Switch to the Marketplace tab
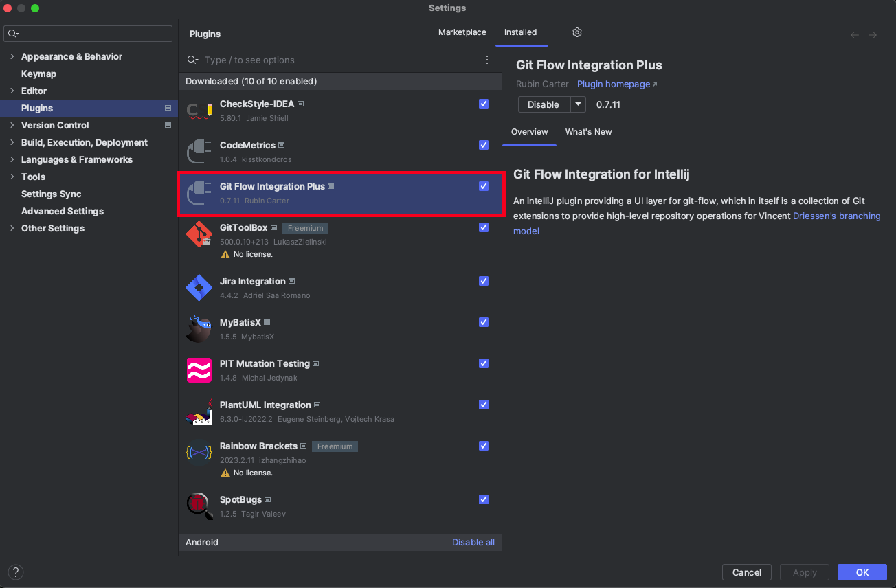 [x=462, y=32]
